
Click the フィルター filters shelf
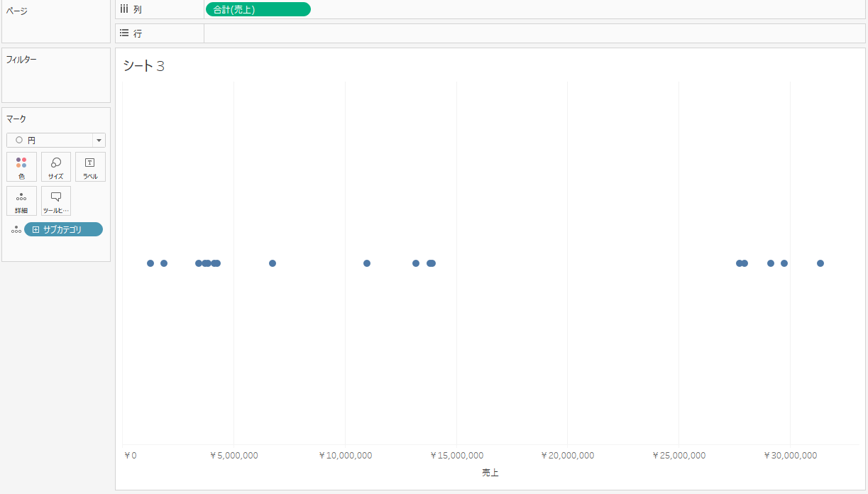pos(55,78)
